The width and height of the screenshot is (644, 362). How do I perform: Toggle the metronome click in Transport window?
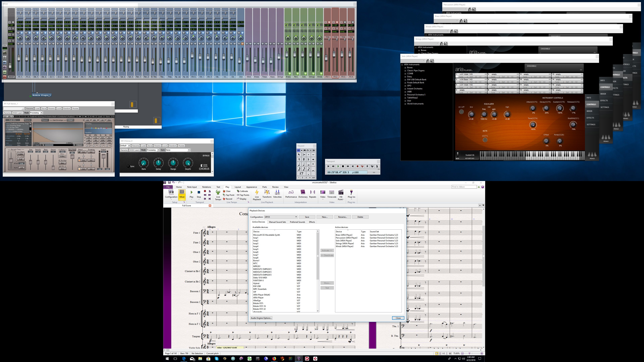377,166
